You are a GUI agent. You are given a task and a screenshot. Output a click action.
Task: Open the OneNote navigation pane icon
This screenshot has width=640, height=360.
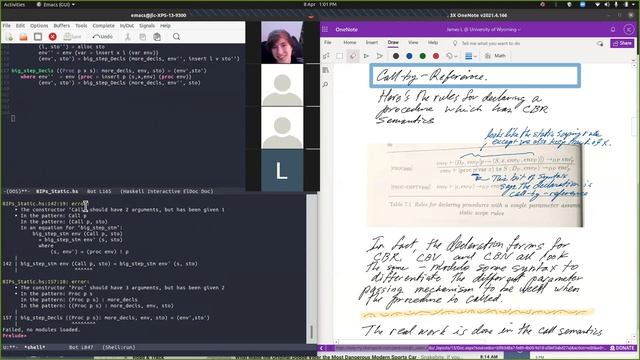point(325,70)
